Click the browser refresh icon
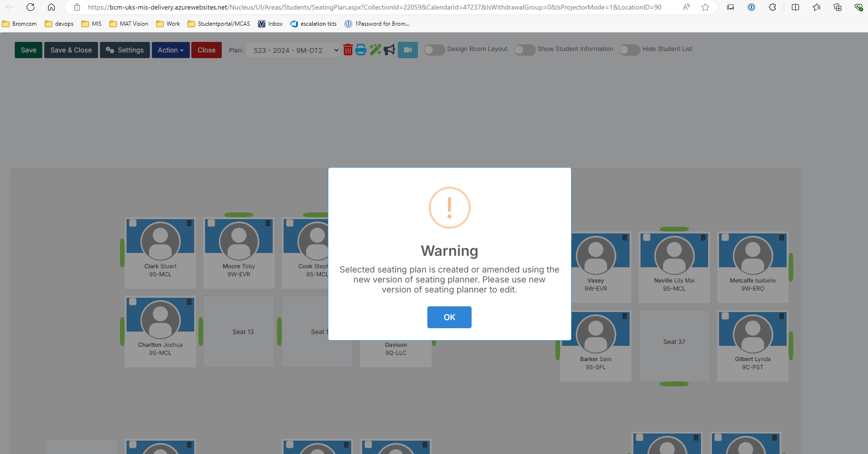The image size is (868, 454). point(30,7)
